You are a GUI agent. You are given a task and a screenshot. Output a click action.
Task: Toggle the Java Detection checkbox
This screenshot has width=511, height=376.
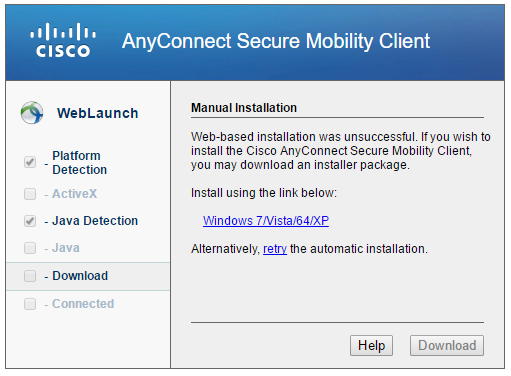[30, 221]
